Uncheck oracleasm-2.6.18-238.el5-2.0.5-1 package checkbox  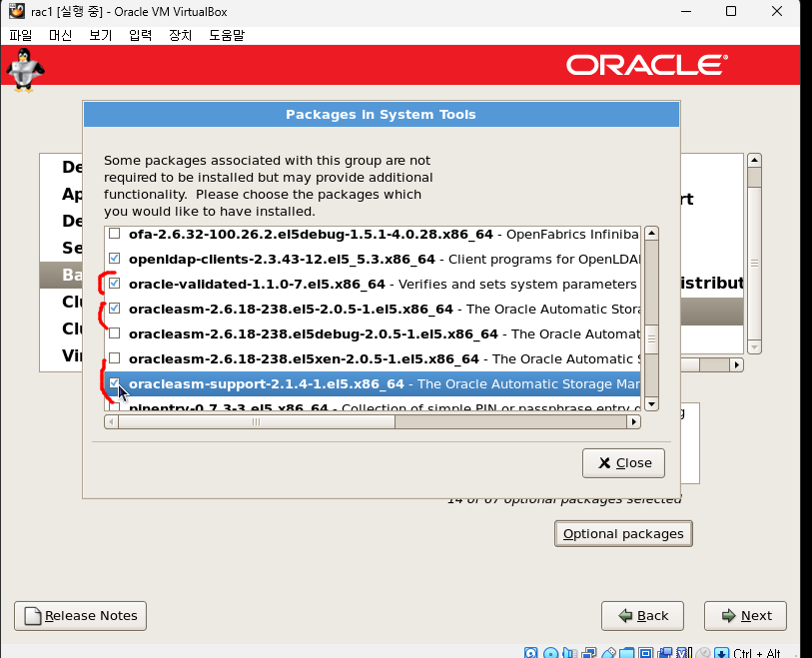[x=115, y=309]
